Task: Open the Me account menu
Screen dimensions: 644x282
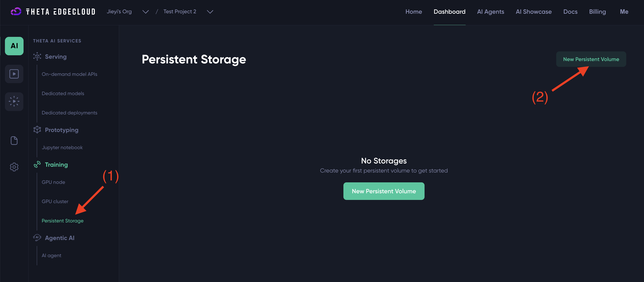Action: coord(624,12)
